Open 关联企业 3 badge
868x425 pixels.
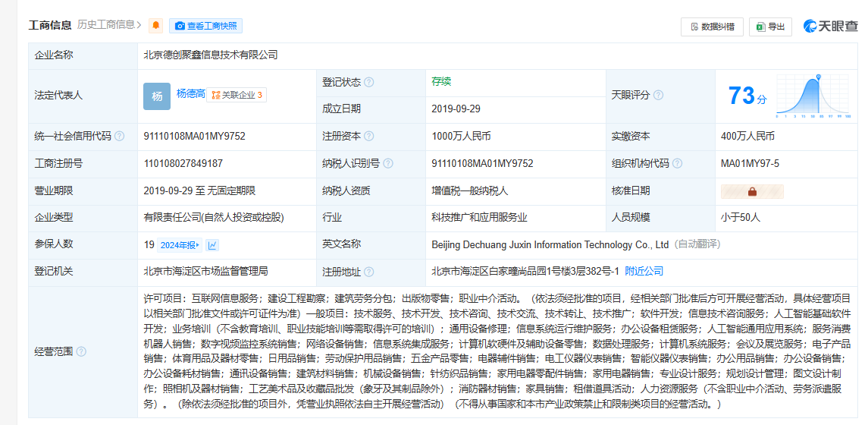pos(237,96)
